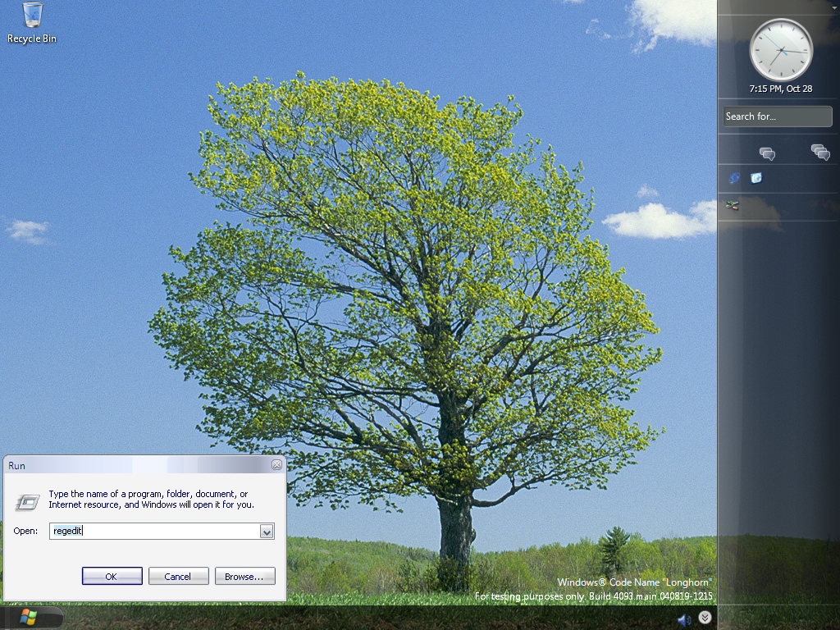Launch Internet Explorer from sidebar quick launch
The width and height of the screenshot is (840, 630).
click(734, 178)
